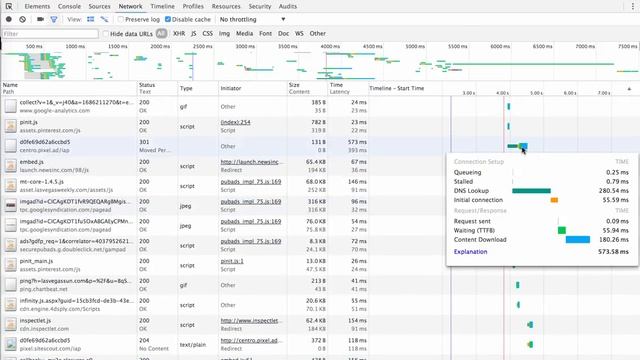Filter requests by Media
Screen dimensions: 640x360
(x=244, y=33)
